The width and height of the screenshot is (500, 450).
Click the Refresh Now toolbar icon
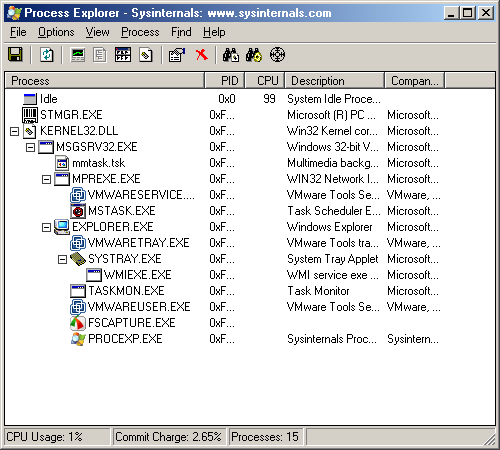tap(46, 55)
